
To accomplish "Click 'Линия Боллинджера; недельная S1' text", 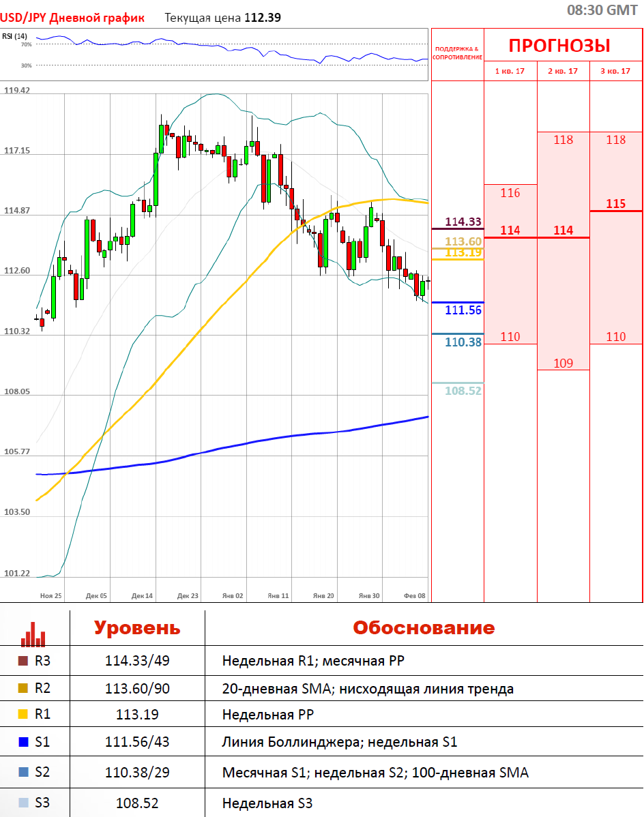I will click(x=340, y=742).
